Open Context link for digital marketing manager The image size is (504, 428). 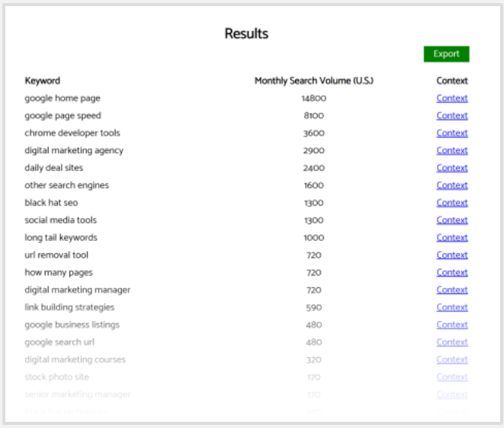pyautogui.click(x=452, y=290)
